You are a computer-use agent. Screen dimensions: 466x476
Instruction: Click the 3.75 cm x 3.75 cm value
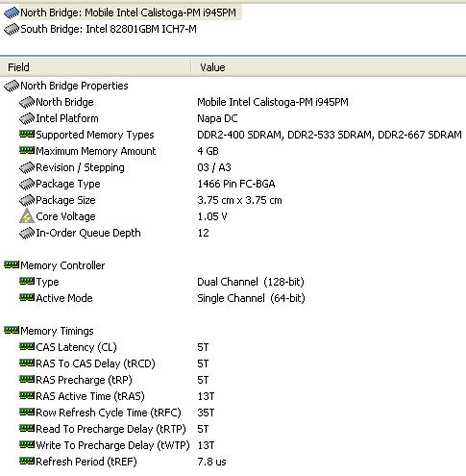[x=239, y=200]
